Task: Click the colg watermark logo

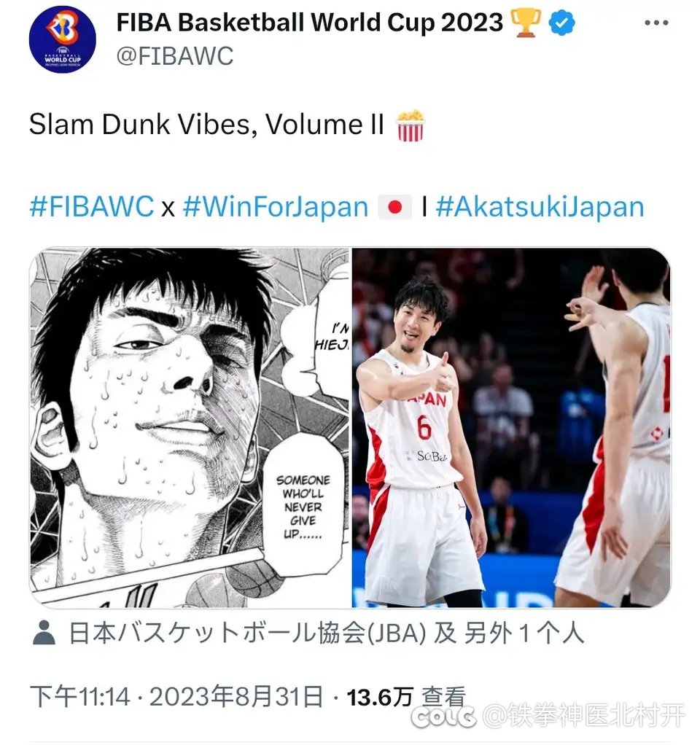Action: [x=443, y=717]
